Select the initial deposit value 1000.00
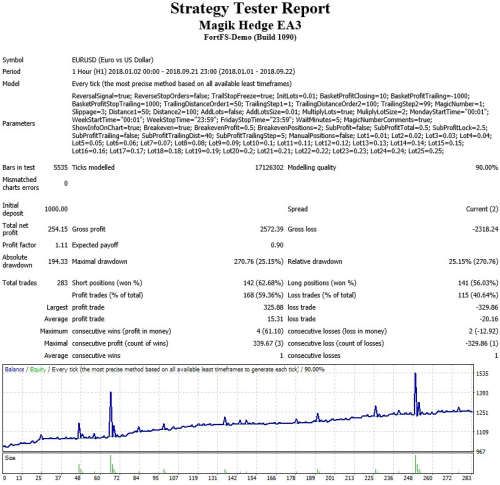500x485 pixels. click(56, 209)
